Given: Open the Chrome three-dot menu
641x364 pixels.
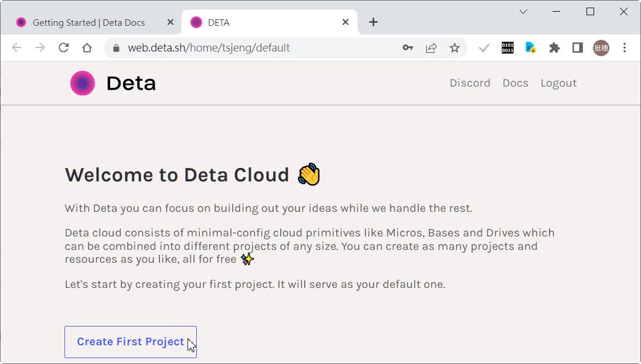Looking at the screenshot, I should tap(624, 48).
